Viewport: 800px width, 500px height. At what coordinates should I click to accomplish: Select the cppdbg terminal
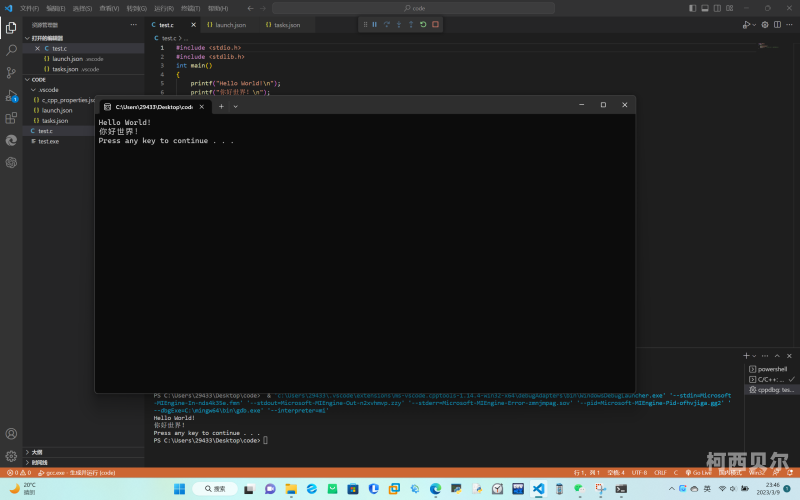771,390
